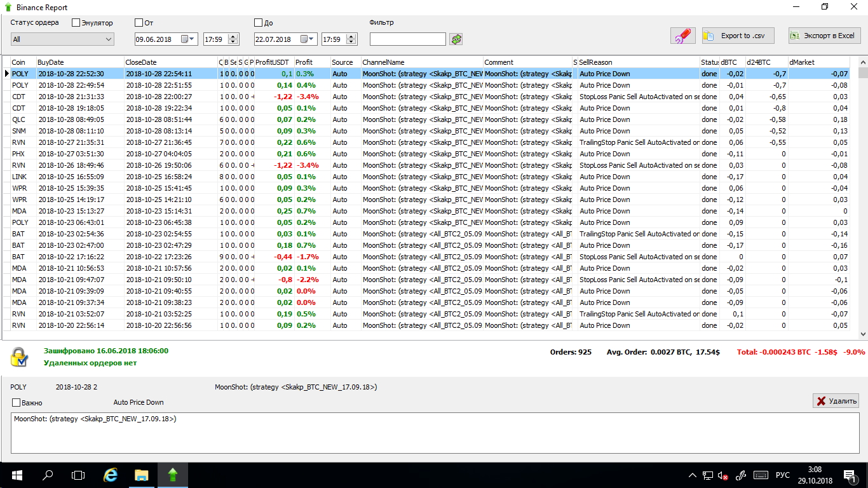Sort table by CloseDate column header
The height and width of the screenshot is (488, 868).
[x=171, y=62]
